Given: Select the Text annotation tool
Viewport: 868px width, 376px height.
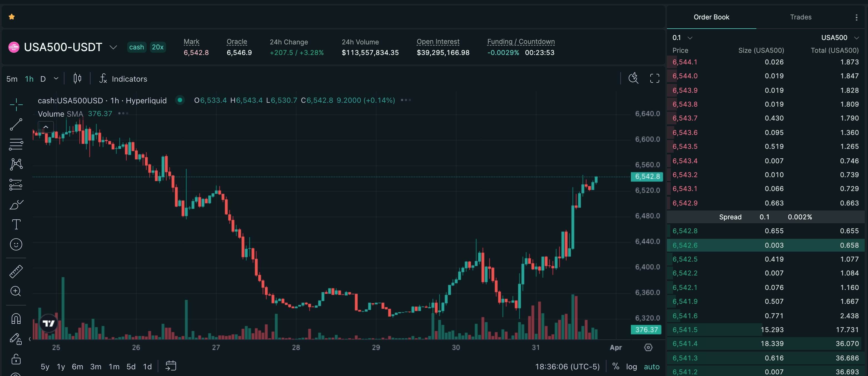Looking at the screenshot, I should pos(16,224).
